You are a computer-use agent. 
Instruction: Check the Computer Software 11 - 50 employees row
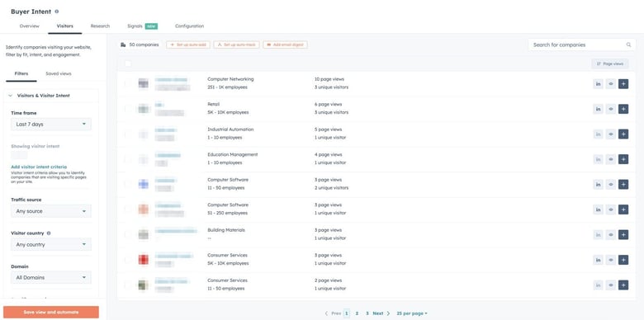128,184
